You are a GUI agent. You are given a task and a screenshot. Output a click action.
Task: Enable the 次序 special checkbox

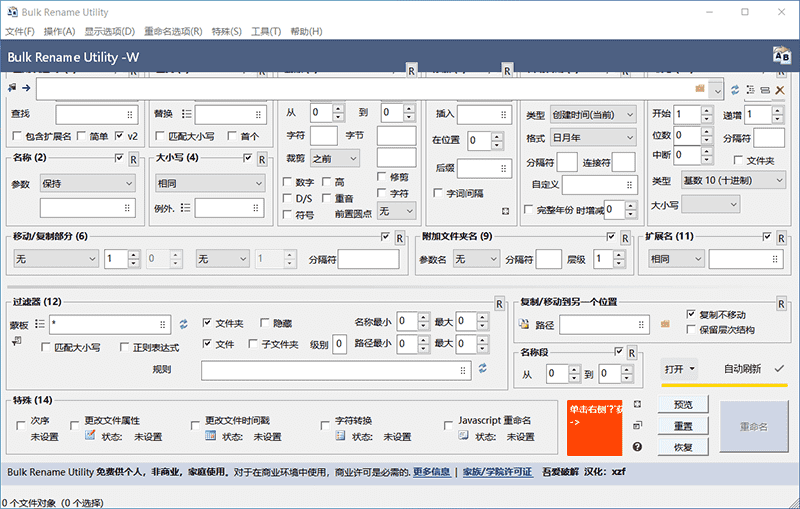[x=21, y=425]
